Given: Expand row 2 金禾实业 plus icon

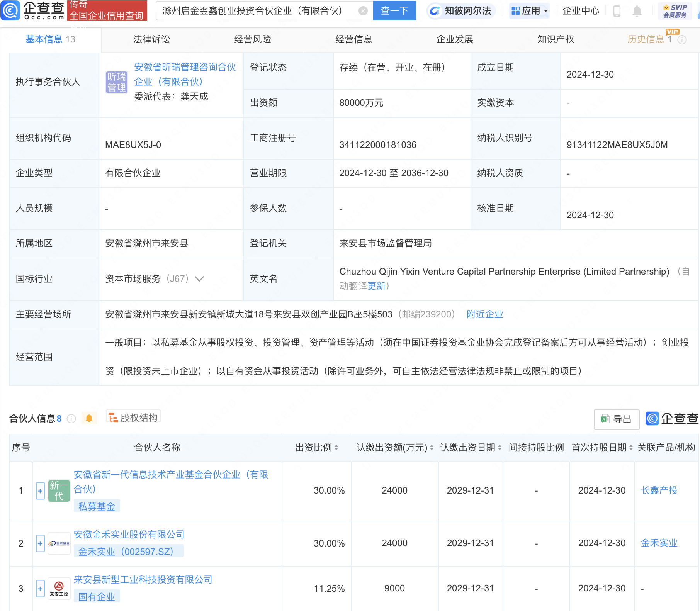Looking at the screenshot, I should 40,543.
